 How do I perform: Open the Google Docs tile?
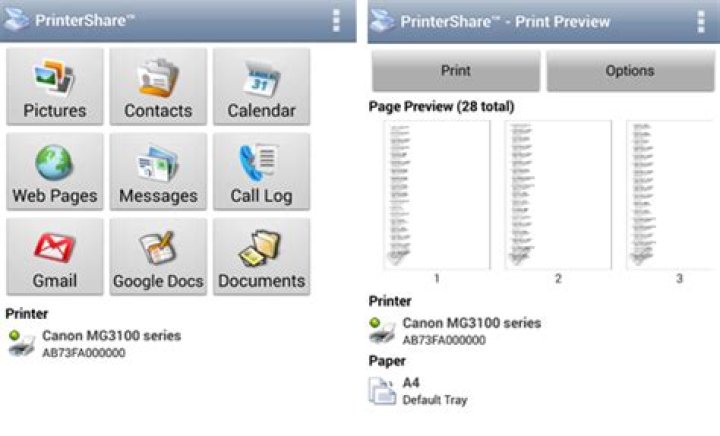tap(158, 257)
